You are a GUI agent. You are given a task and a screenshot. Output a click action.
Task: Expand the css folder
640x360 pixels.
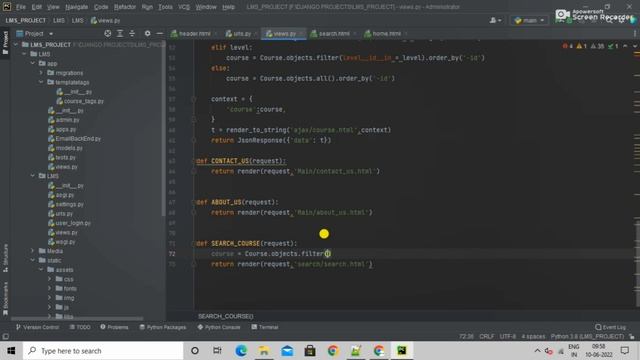coord(50,279)
